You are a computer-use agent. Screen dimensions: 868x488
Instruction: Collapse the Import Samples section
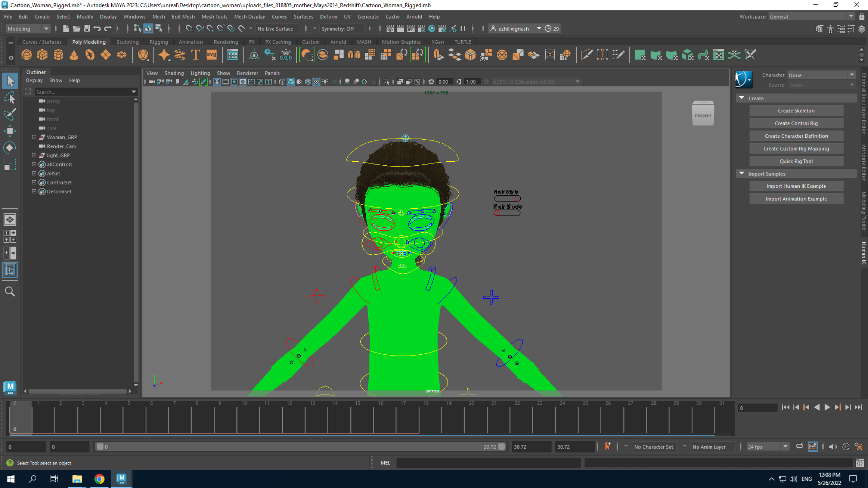[742, 174]
